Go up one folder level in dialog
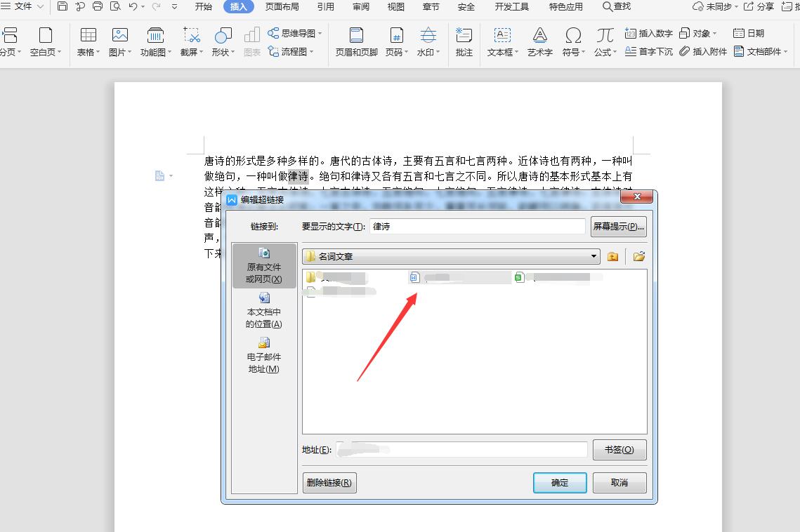Screen dimensions: 800x532 (612, 257)
